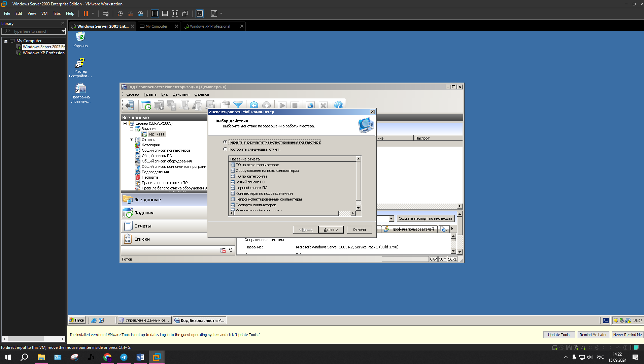This screenshot has height=364, width=644.
Task: Open the library search dropdown arrow
Action: pyautogui.click(x=63, y=31)
